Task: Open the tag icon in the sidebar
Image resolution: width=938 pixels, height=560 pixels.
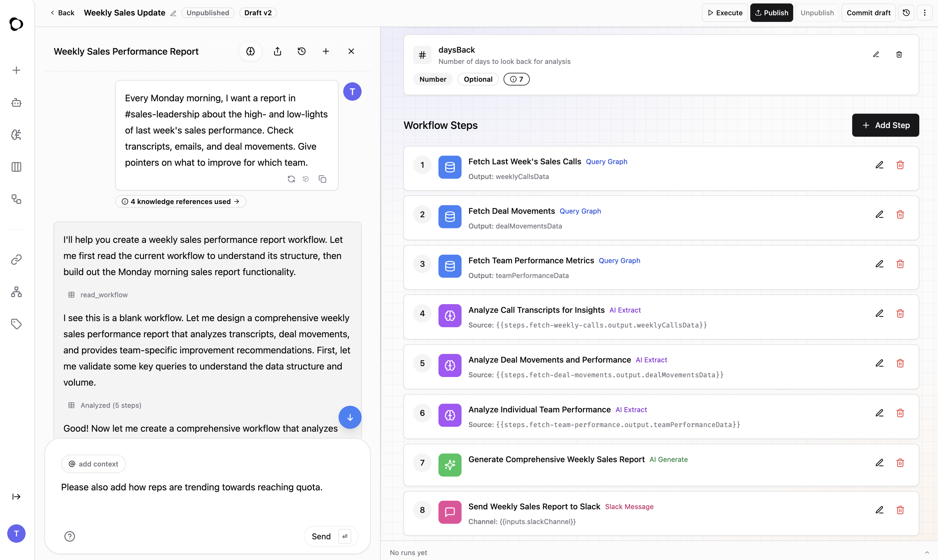Action: click(16, 324)
